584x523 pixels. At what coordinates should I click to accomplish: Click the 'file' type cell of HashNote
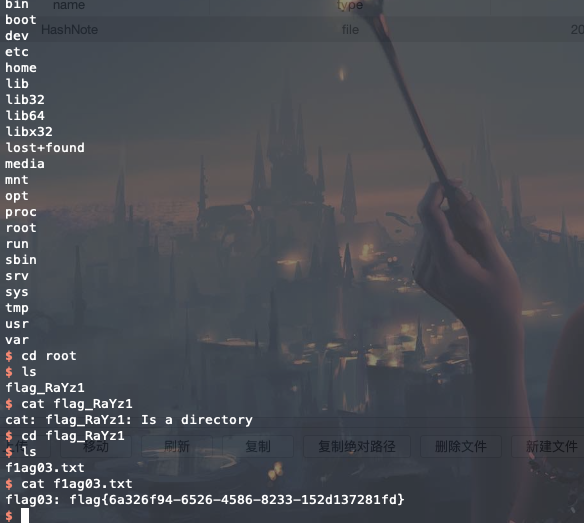coord(350,30)
